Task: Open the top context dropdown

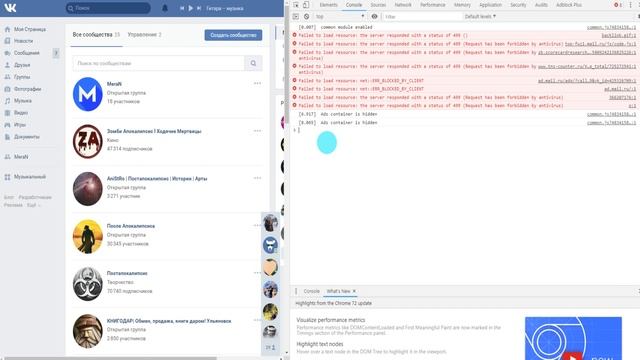Action: tap(340, 17)
